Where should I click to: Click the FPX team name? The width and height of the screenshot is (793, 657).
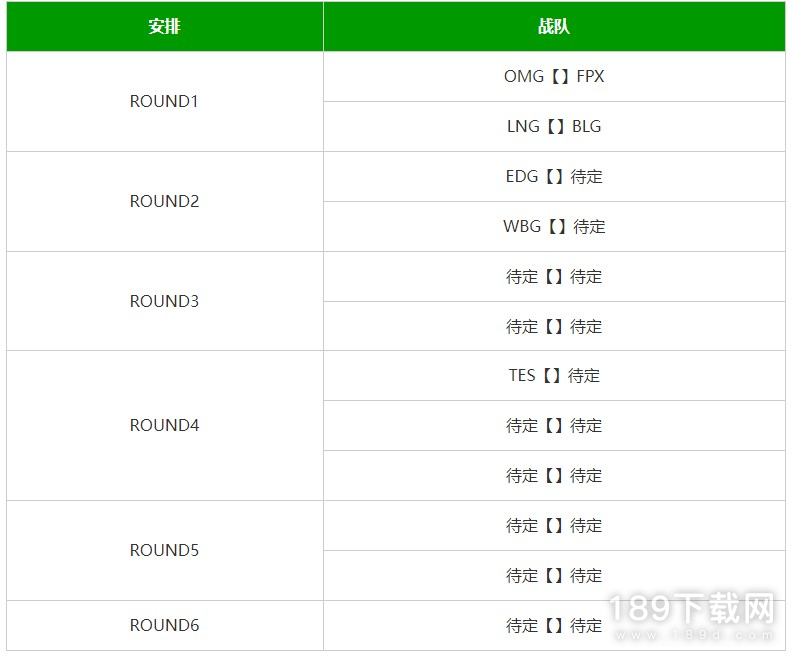(x=590, y=76)
